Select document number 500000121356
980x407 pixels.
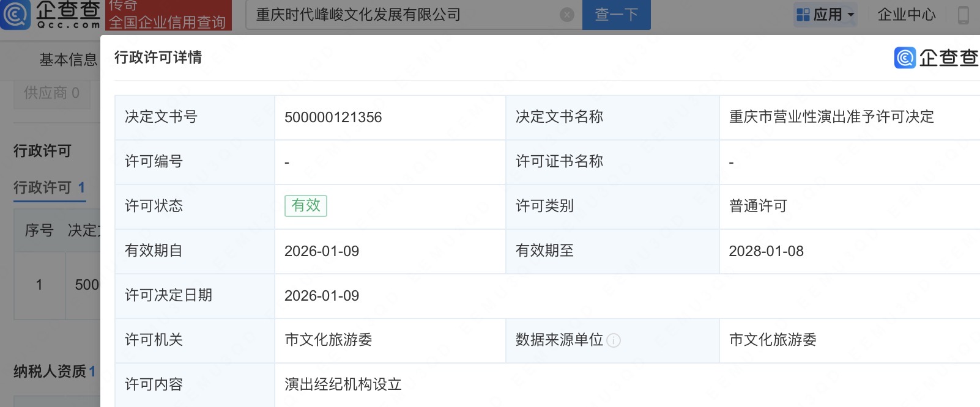[x=333, y=117]
